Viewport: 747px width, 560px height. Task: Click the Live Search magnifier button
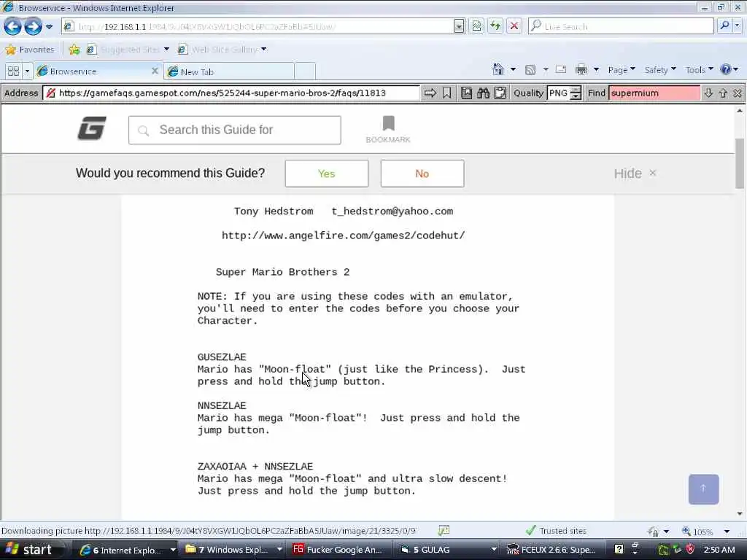tap(724, 26)
